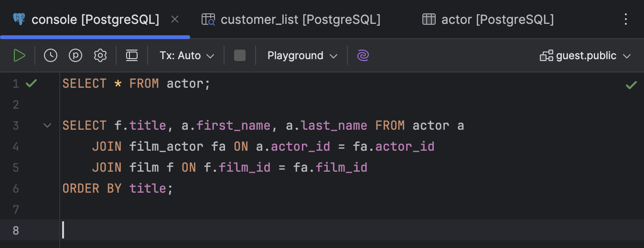This screenshot has width=644, height=248.
Task: Close the console [PostgreSQL] tab
Action: [x=175, y=20]
